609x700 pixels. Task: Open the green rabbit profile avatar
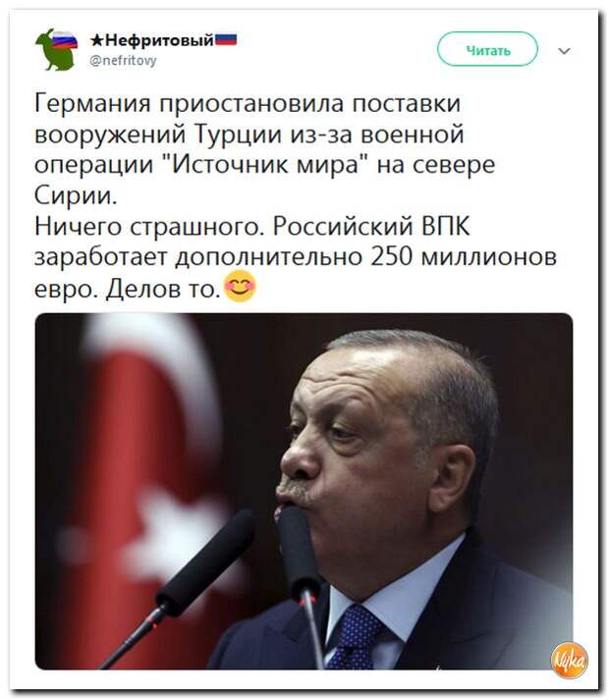(x=56, y=49)
